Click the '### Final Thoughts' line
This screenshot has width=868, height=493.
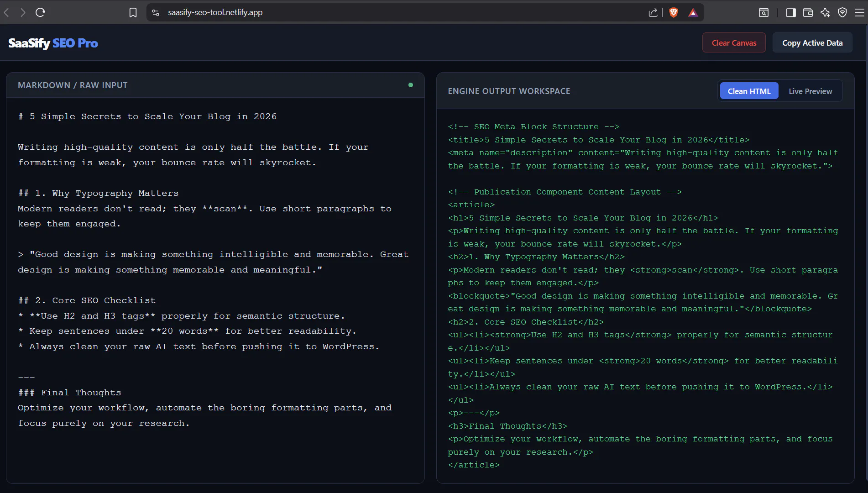69,393
